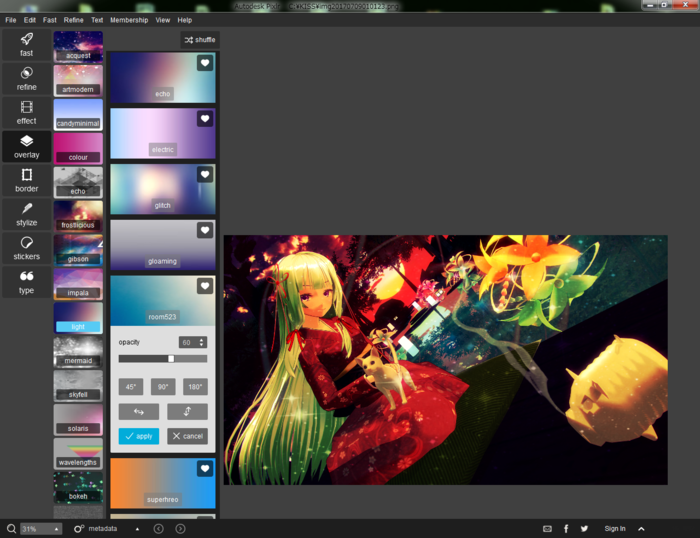The height and width of the screenshot is (538, 700).
Task: Cancel the overlay changes
Action: tap(188, 436)
